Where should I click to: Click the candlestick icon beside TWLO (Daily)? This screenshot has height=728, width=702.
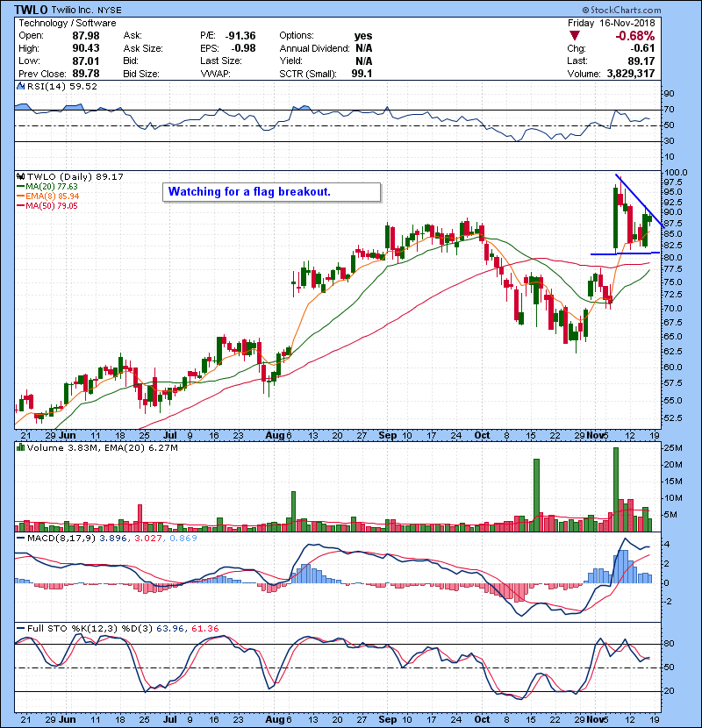[x=20, y=176]
